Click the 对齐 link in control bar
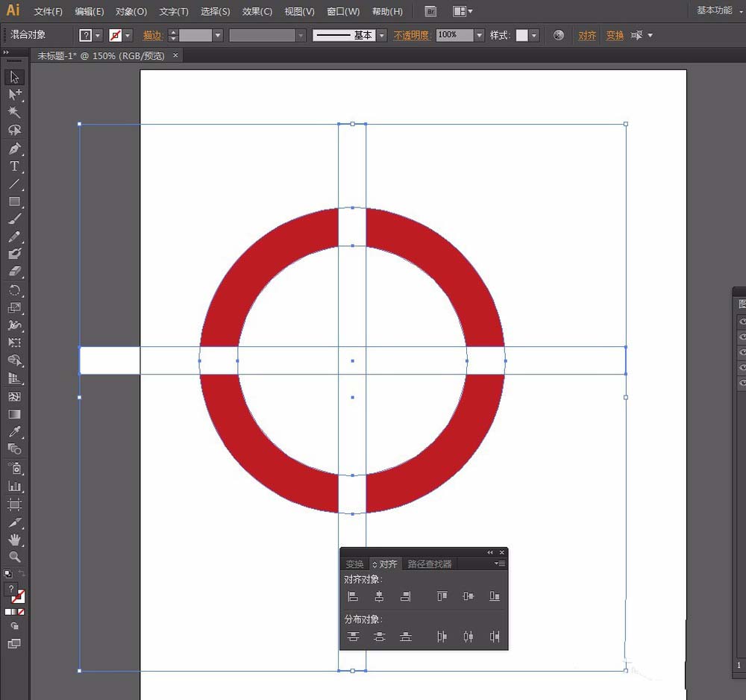The width and height of the screenshot is (746, 700). [x=587, y=36]
